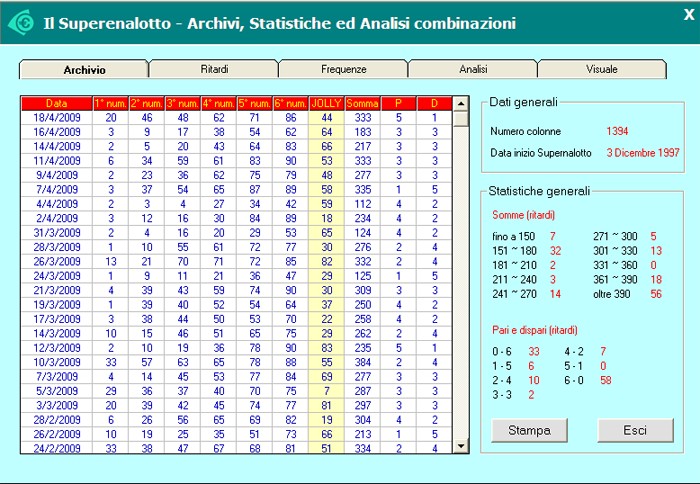
Task: Click the 5° num. column header
Action: [254, 104]
